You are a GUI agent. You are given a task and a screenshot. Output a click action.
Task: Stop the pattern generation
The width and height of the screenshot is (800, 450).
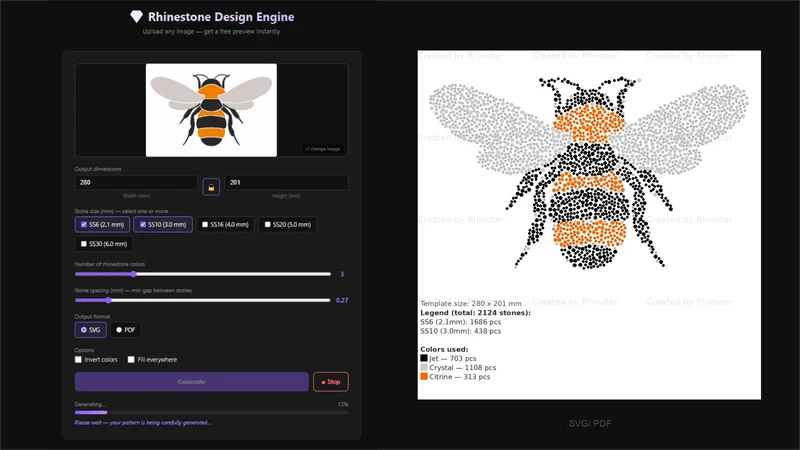pyautogui.click(x=331, y=382)
